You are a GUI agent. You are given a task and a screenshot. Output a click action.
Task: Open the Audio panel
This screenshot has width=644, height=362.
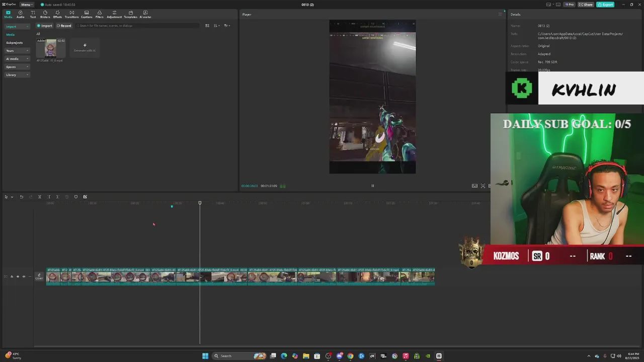20,14
